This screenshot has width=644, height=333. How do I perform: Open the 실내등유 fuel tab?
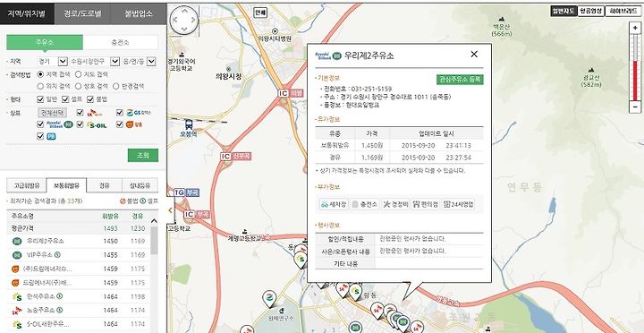tap(140, 185)
